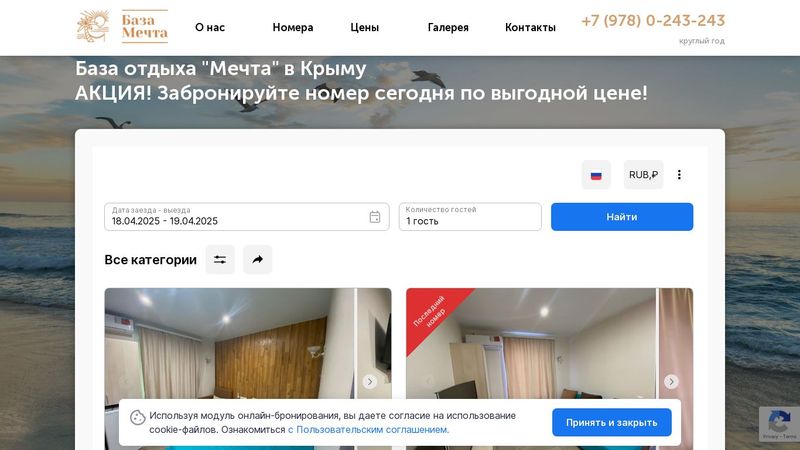Open the three-dot more options menu
This screenshot has width=800, height=450.
(x=679, y=175)
